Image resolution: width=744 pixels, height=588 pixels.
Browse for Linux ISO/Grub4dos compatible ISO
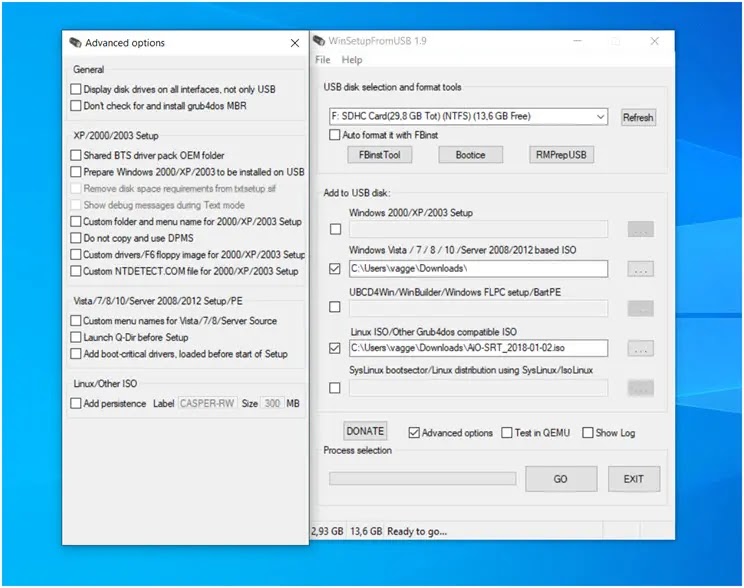[641, 348]
